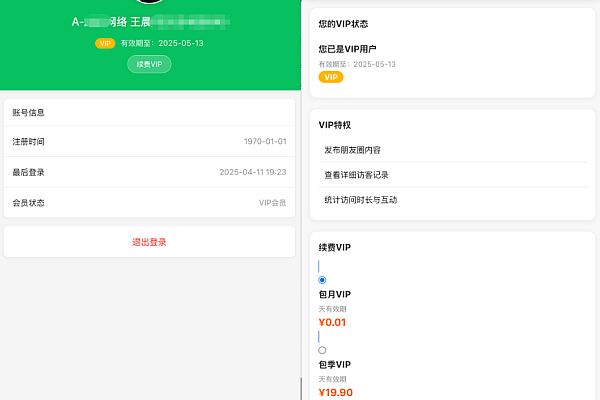Click the VIP会员 status value

click(x=272, y=203)
